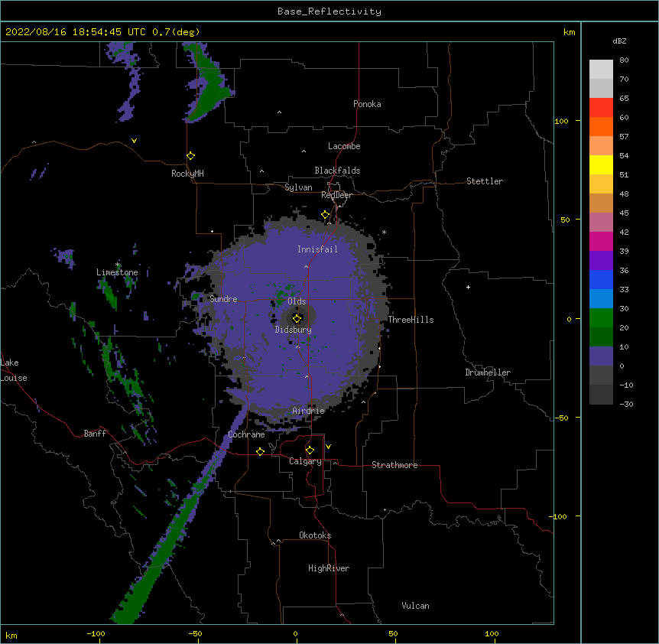This screenshot has width=659, height=644.
Task: Pick the pink 42-45 dBZ legend swatch
Action: tap(601, 223)
